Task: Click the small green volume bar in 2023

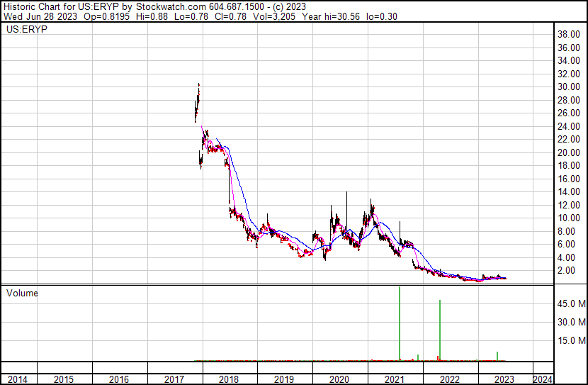Action: click(x=497, y=356)
